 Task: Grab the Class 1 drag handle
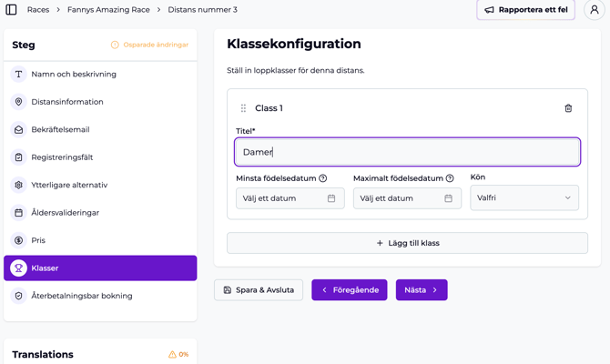[243, 108]
